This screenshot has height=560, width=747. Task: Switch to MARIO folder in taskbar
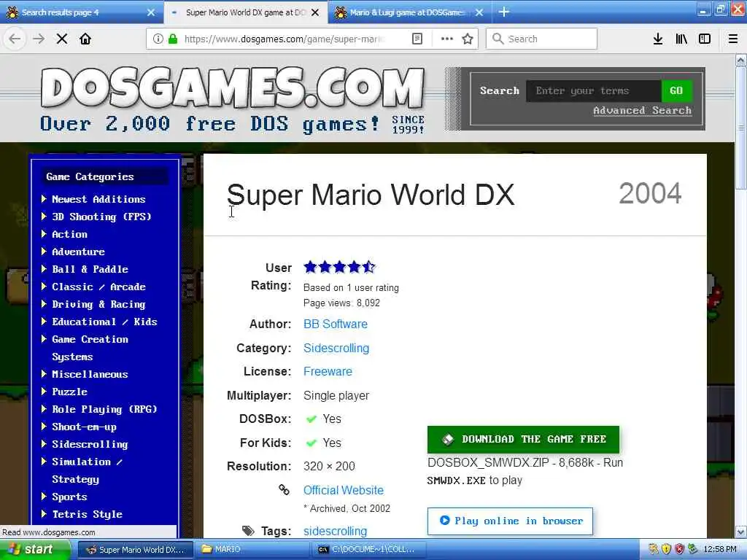[x=252, y=550]
